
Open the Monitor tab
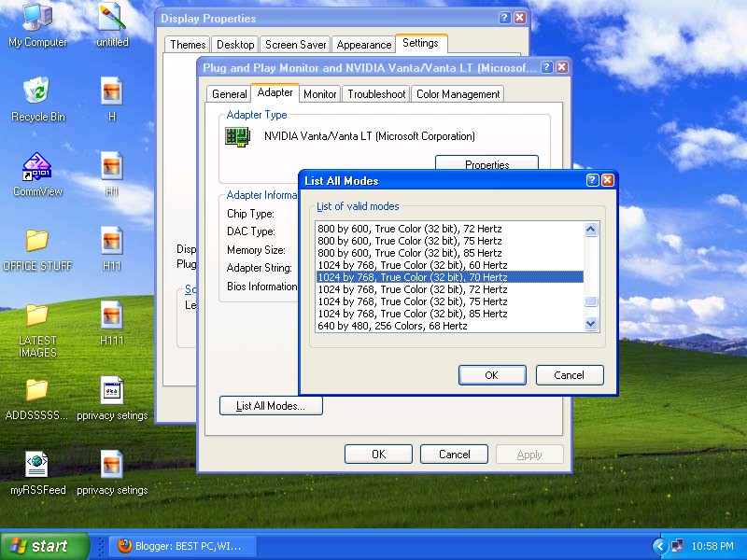319,94
